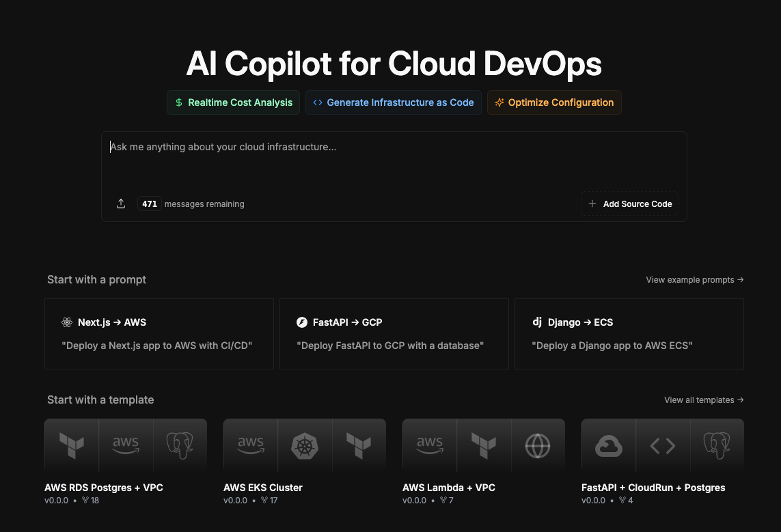The width and height of the screenshot is (781, 532).
Task: Click the dollar sign icon on Realtime Cost Analysis
Action: [179, 102]
